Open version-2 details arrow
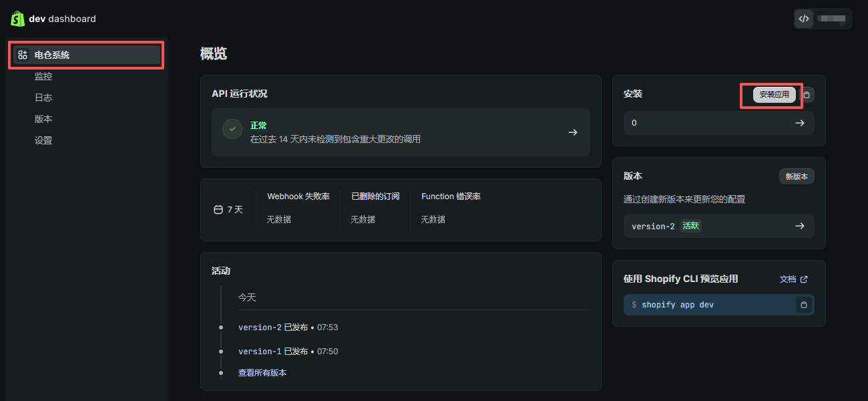Screen dimensions: 868x401 [x=800, y=226]
